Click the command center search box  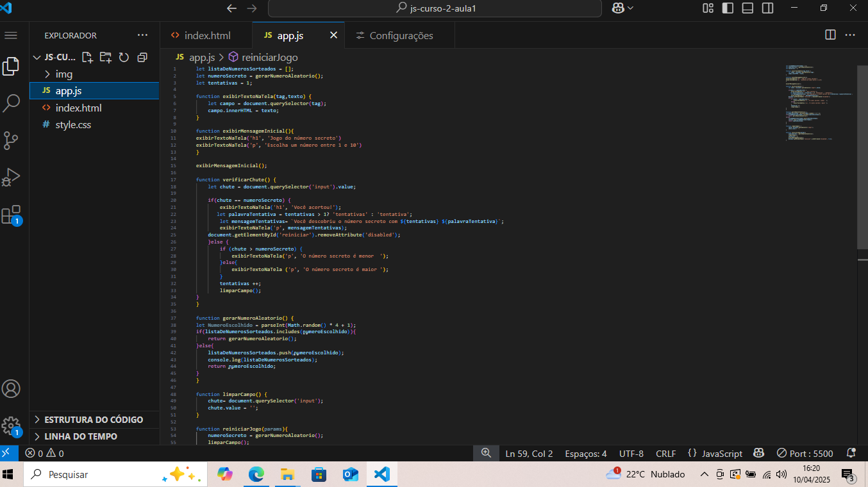pyautogui.click(x=435, y=8)
